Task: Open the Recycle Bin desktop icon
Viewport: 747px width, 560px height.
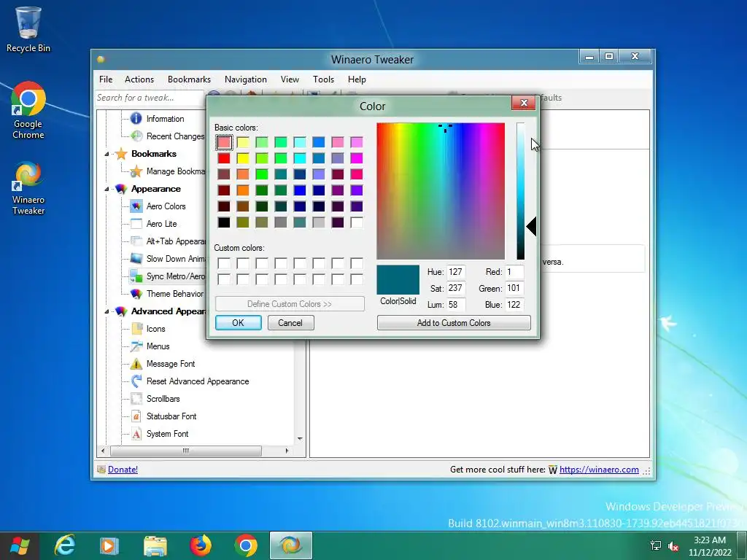Action: click(x=28, y=29)
